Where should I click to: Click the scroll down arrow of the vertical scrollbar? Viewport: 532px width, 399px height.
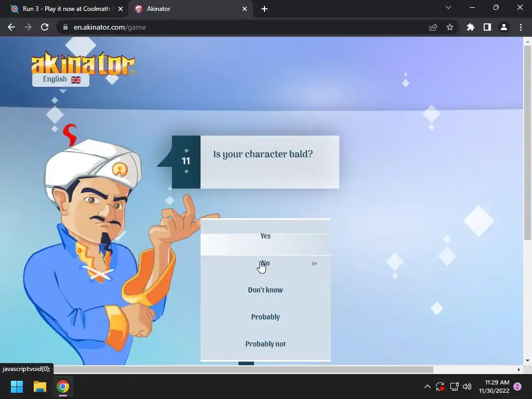click(x=527, y=361)
